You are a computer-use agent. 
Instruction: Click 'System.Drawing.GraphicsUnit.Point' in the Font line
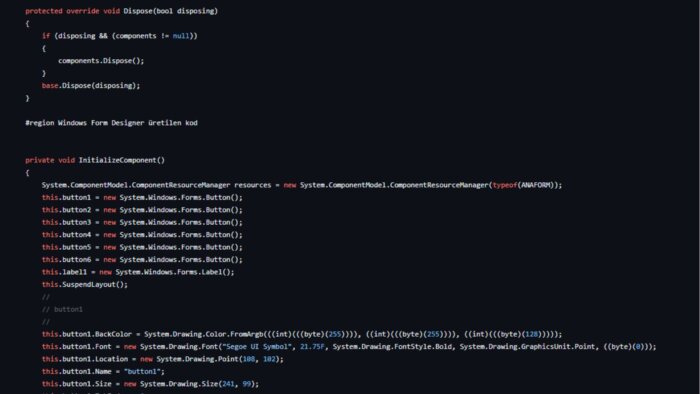[528, 347]
